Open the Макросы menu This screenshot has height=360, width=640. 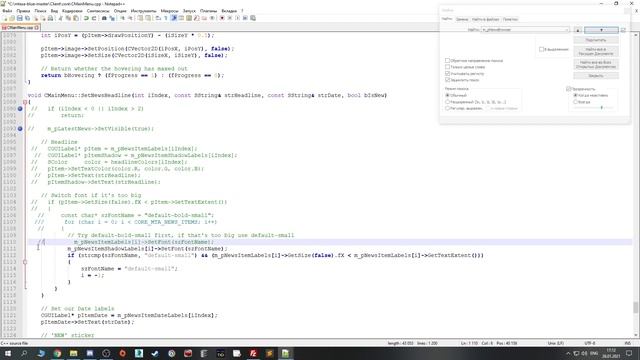click(169, 11)
